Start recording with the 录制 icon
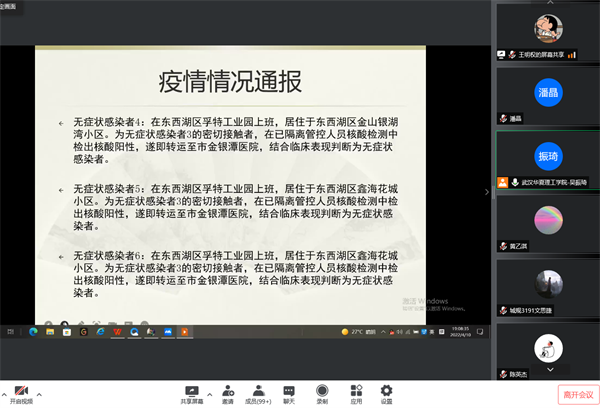The width and height of the screenshot is (600, 408). (x=322, y=389)
